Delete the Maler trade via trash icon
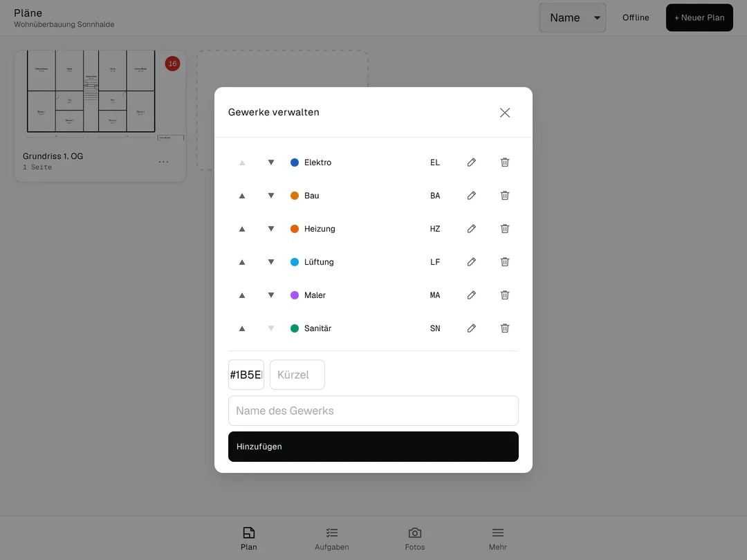 [504, 295]
